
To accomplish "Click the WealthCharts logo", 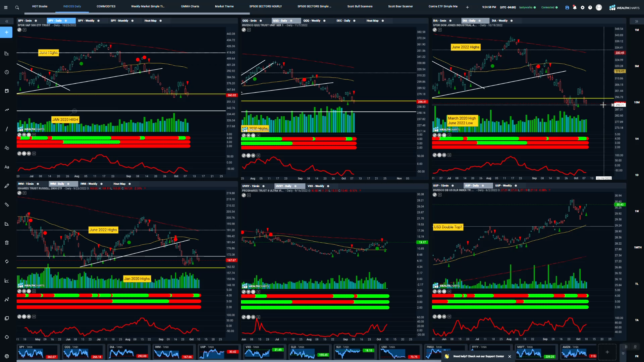I will point(624,7).
